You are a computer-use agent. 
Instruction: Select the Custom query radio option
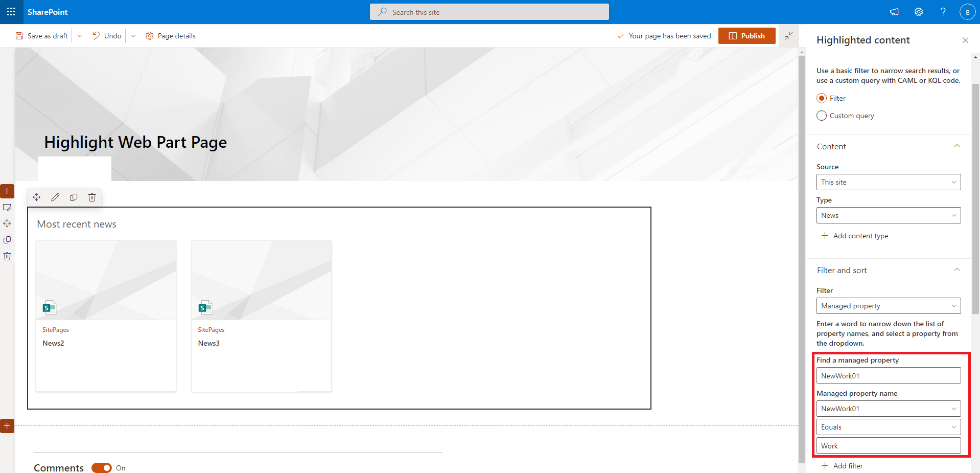click(822, 116)
